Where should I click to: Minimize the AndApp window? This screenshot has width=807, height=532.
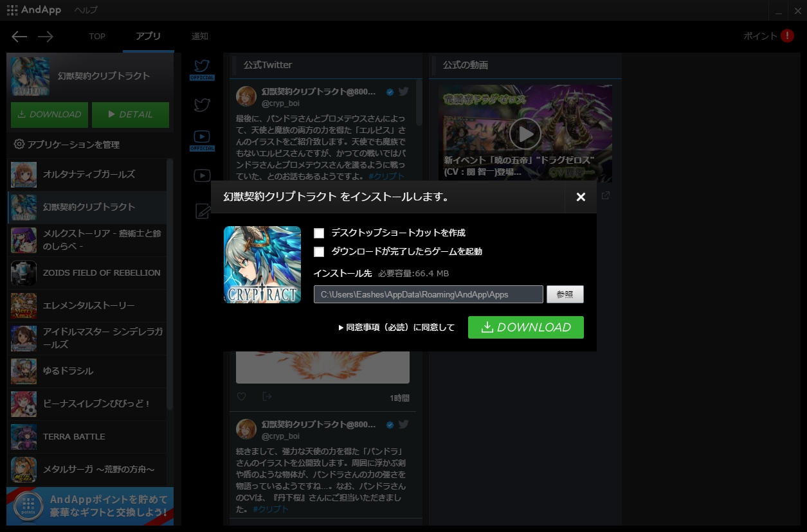coord(779,11)
